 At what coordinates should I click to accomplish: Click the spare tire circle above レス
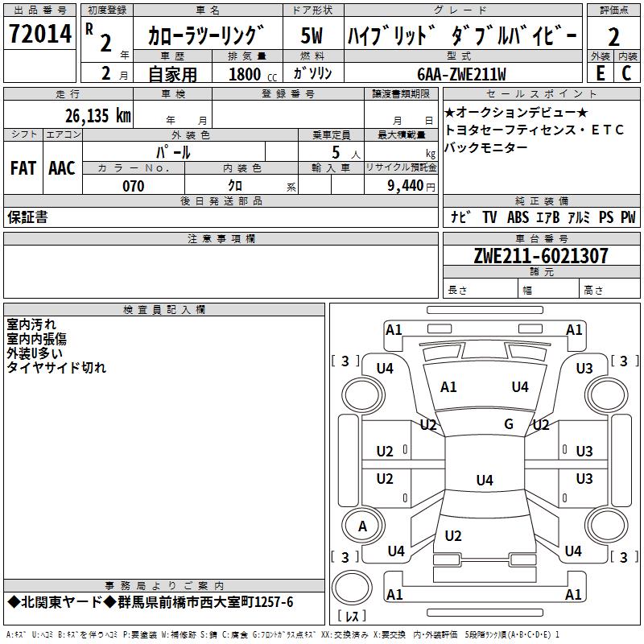pos(352,587)
